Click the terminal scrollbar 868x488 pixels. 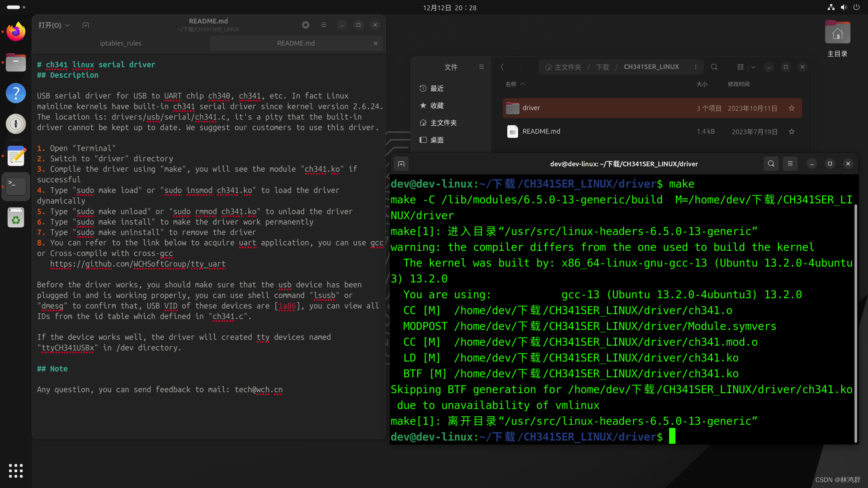click(856, 323)
